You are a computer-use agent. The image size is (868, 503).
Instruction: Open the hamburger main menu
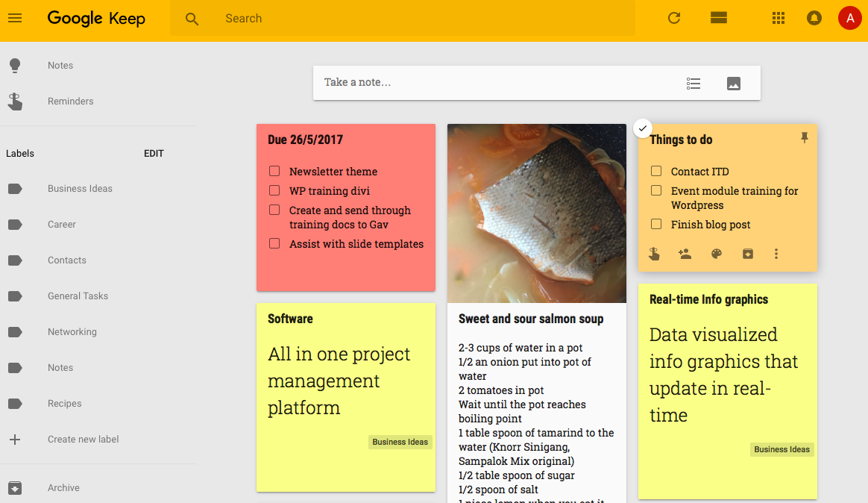pos(15,18)
